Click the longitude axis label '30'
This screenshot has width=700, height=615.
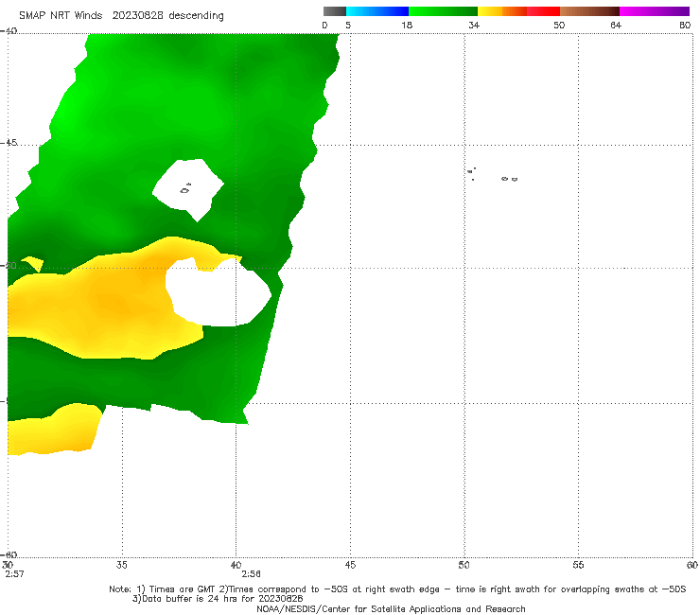pos(8,565)
